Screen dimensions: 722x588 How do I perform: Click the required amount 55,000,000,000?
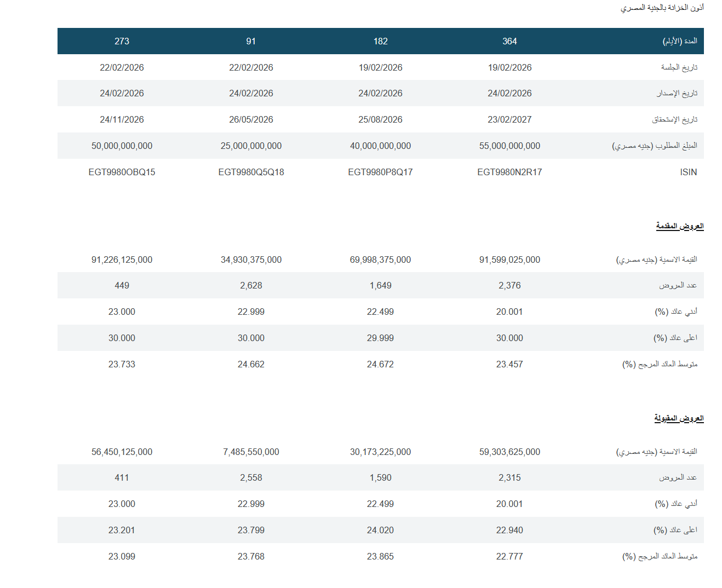click(x=509, y=146)
